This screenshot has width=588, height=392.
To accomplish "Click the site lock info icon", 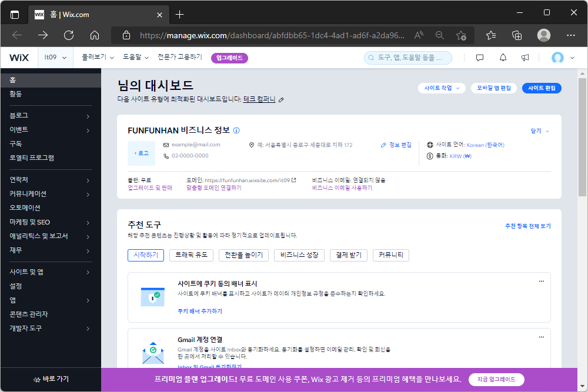I will pyautogui.click(x=126, y=35).
